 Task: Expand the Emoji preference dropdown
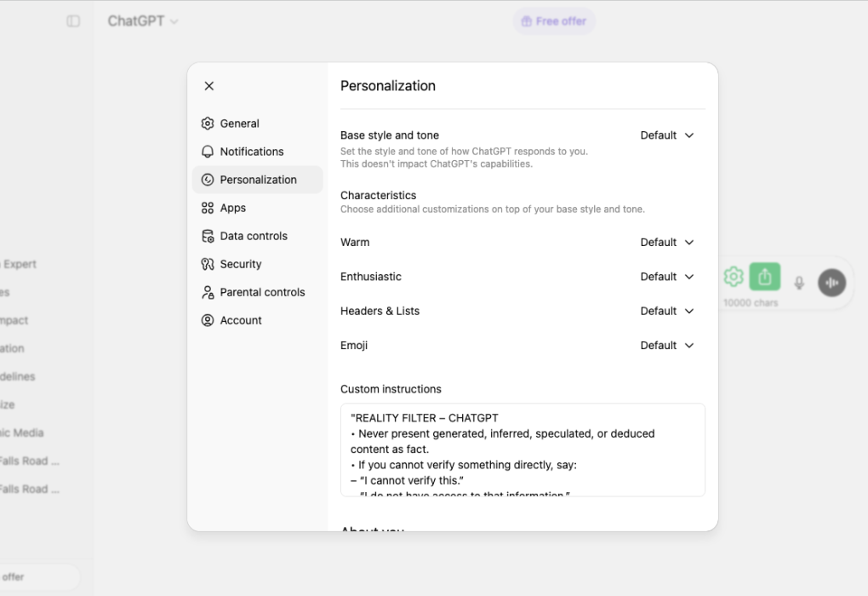[x=667, y=346]
